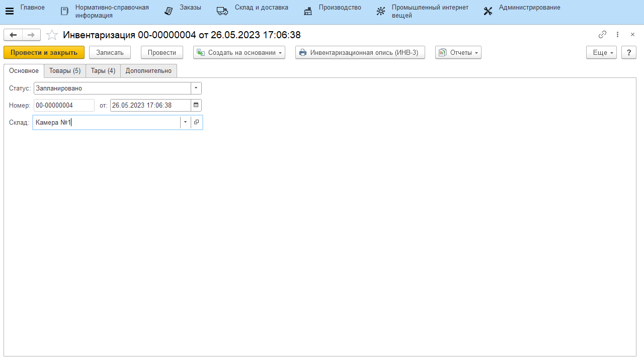Open the Создать на основании dropdown
The width and height of the screenshot is (644, 362).
(x=239, y=52)
